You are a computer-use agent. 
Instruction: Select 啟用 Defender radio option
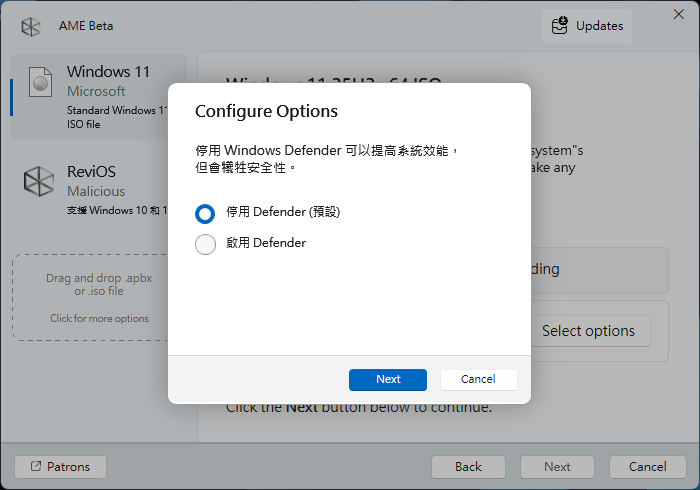(x=205, y=243)
